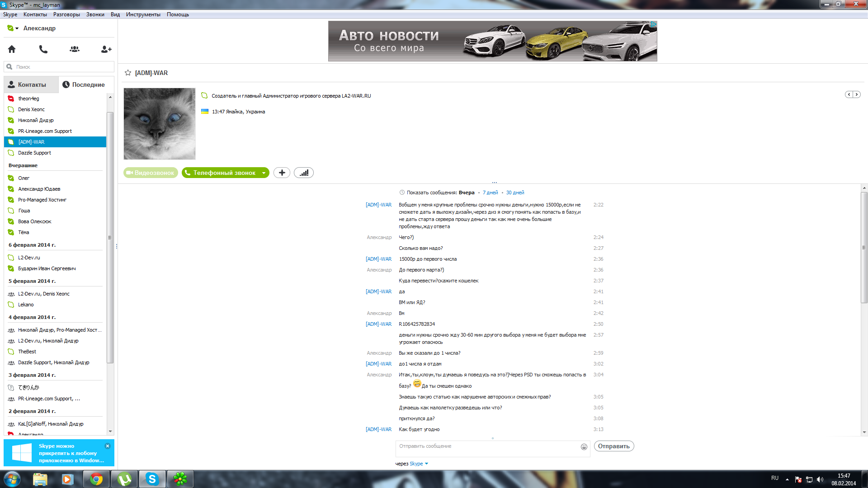Screen dimensions: 868x488
Task: Click the create group icon
Action: click(x=75, y=49)
